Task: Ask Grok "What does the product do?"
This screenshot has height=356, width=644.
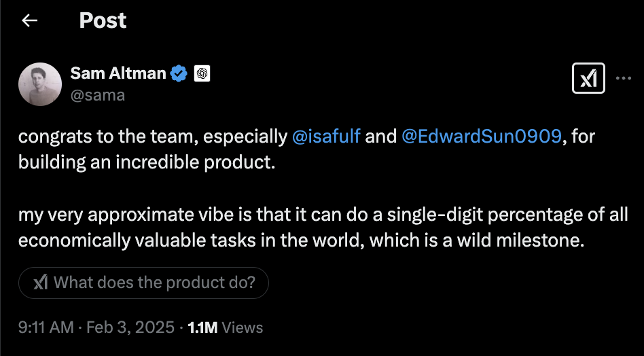Action: click(154, 283)
